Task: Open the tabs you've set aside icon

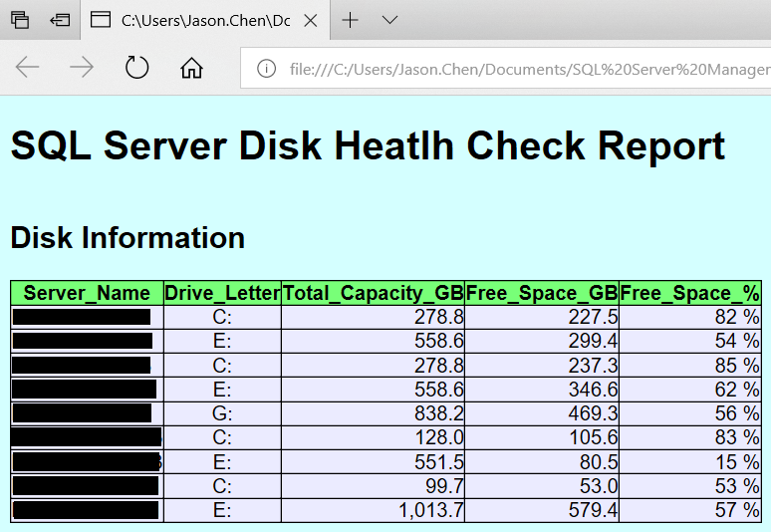Action: (20, 20)
